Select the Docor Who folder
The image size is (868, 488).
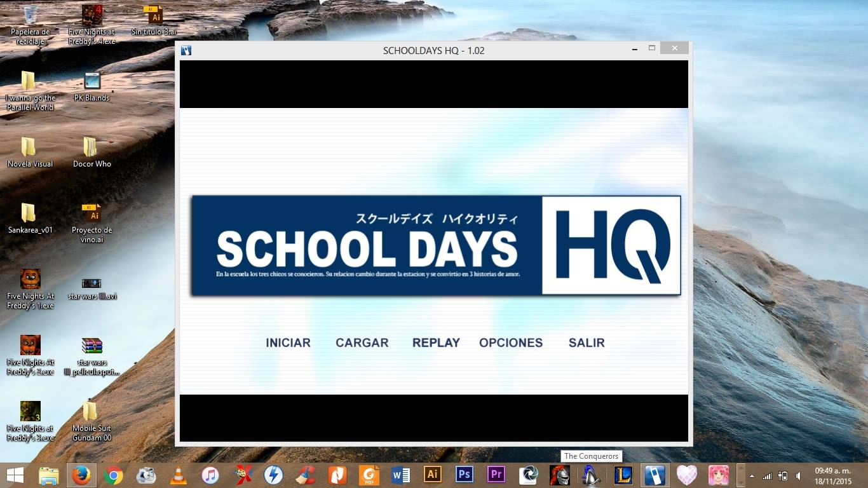click(92, 152)
